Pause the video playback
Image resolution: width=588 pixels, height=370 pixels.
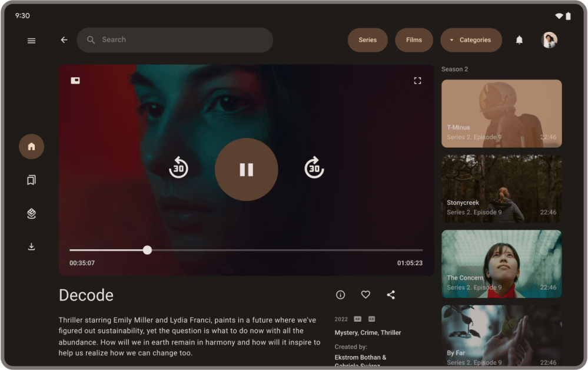[246, 170]
